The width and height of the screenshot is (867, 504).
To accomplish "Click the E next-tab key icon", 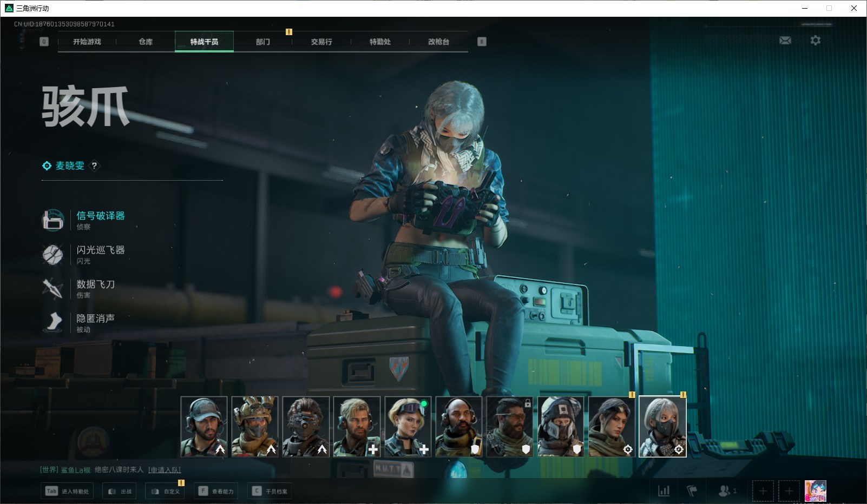I will [x=482, y=42].
